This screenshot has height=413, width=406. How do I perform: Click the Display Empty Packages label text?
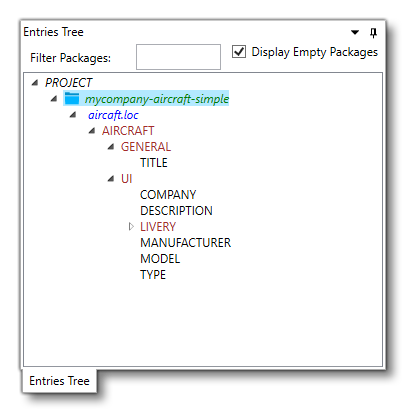point(315,52)
